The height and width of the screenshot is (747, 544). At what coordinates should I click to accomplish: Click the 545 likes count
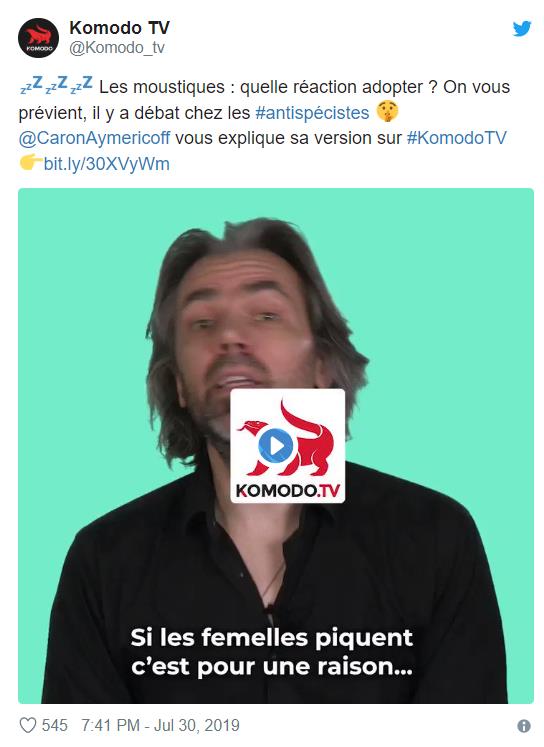tap(54, 725)
